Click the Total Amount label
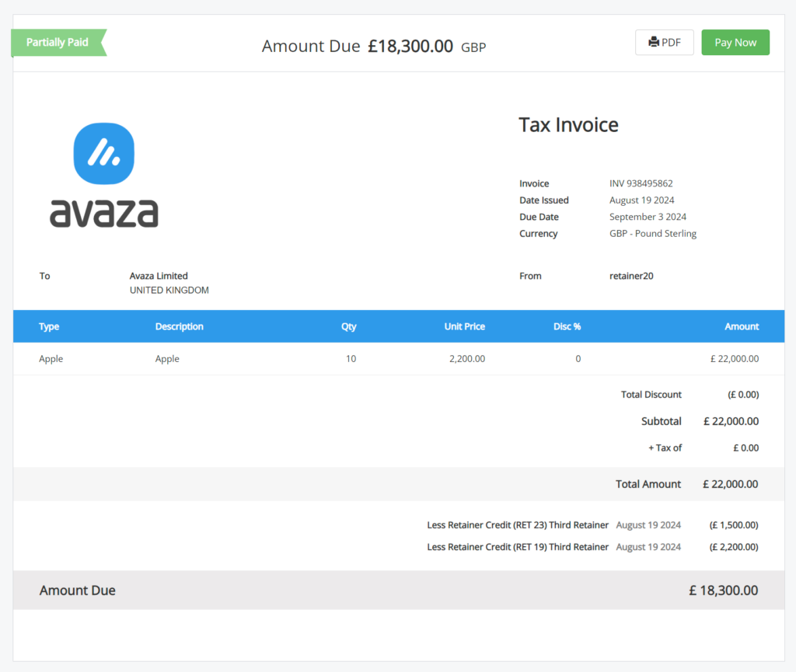796x672 pixels. (x=648, y=484)
